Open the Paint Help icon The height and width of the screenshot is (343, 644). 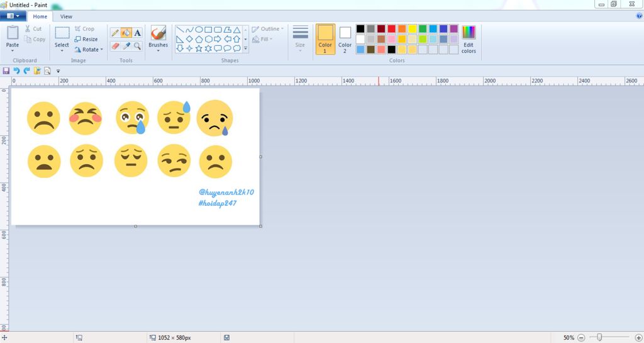click(639, 16)
